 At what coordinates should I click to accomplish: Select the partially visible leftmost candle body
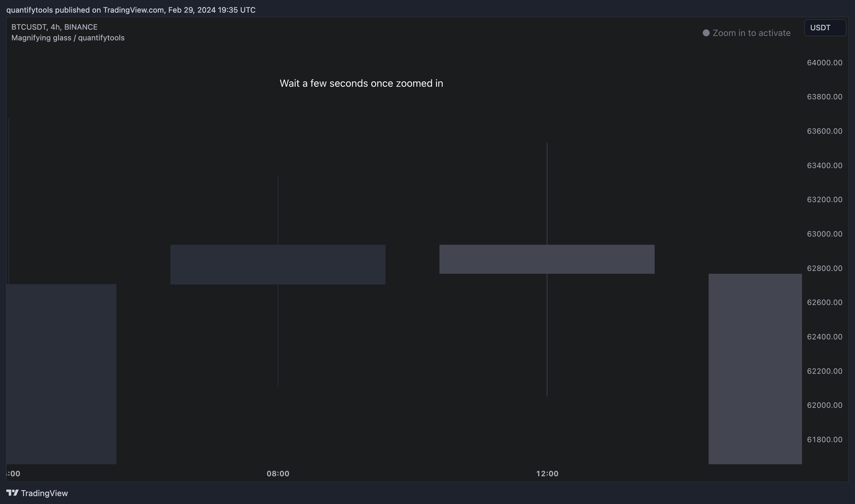pyautogui.click(x=61, y=374)
